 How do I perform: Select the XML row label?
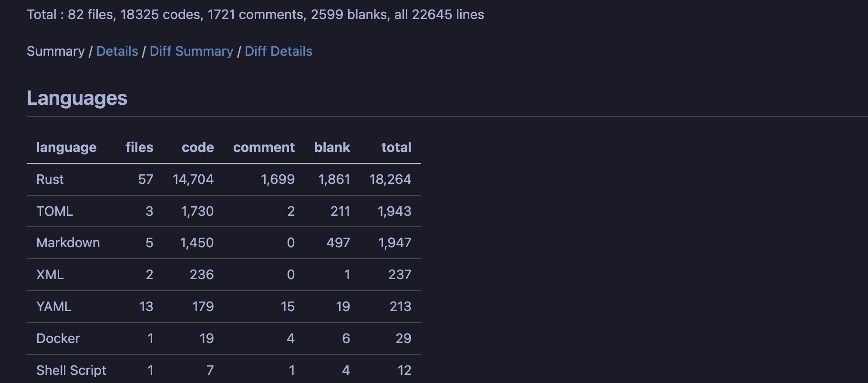click(x=50, y=275)
